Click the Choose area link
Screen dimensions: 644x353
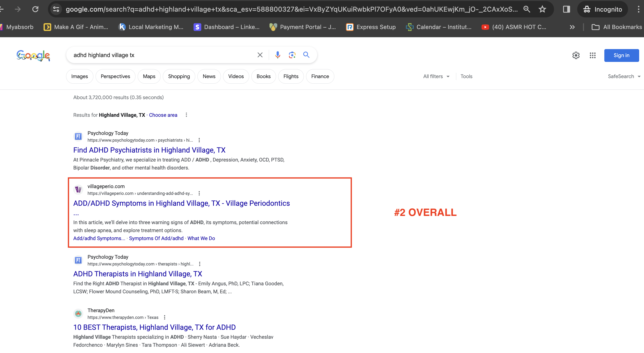point(163,115)
